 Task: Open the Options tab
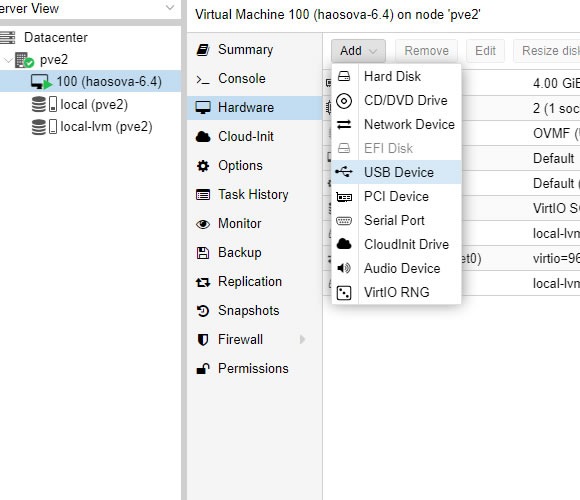(x=254, y=166)
